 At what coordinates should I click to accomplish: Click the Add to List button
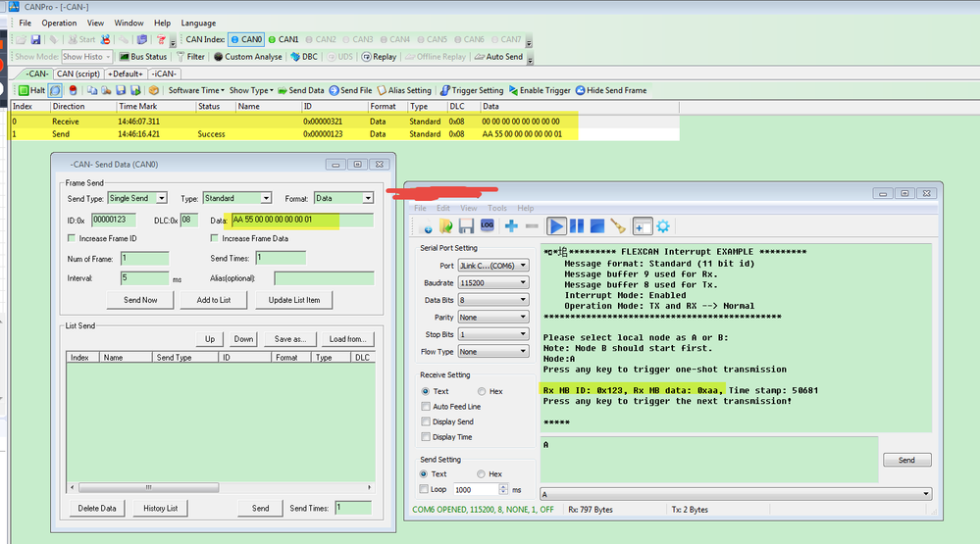coord(213,300)
